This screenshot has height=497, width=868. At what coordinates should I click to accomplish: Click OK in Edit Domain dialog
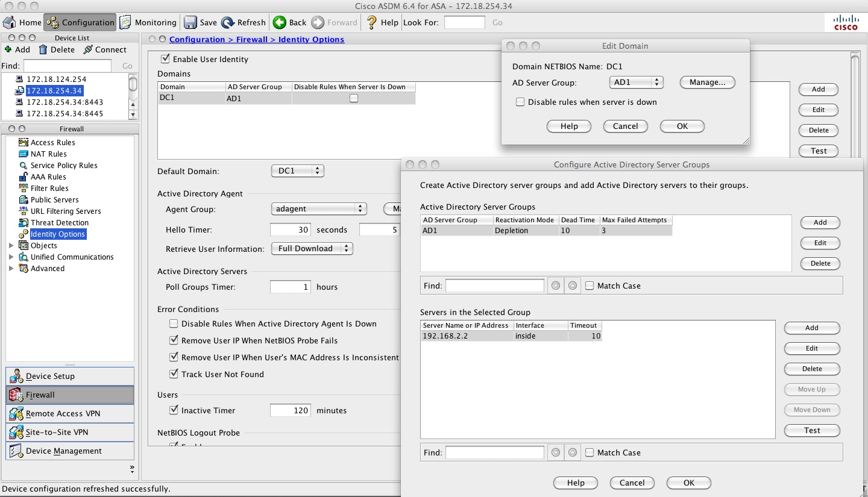tap(682, 127)
